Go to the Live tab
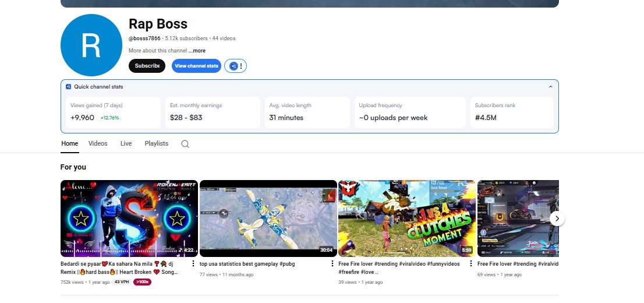This screenshot has height=303, width=644. coord(126,143)
